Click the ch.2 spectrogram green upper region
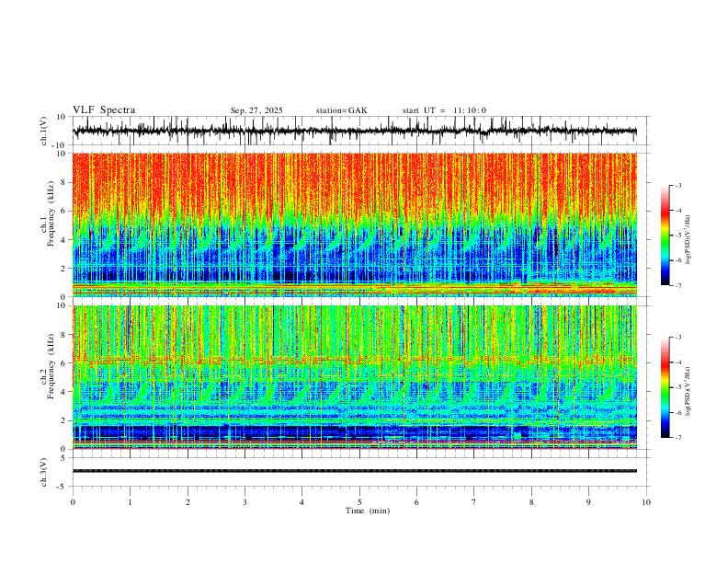The height and width of the screenshot is (563, 728). click(x=354, y=332)
